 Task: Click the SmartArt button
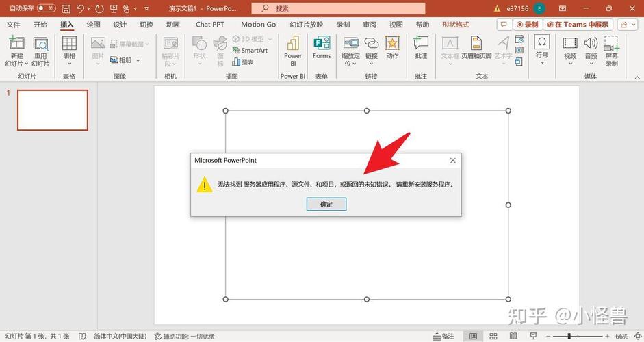(249, 51)
